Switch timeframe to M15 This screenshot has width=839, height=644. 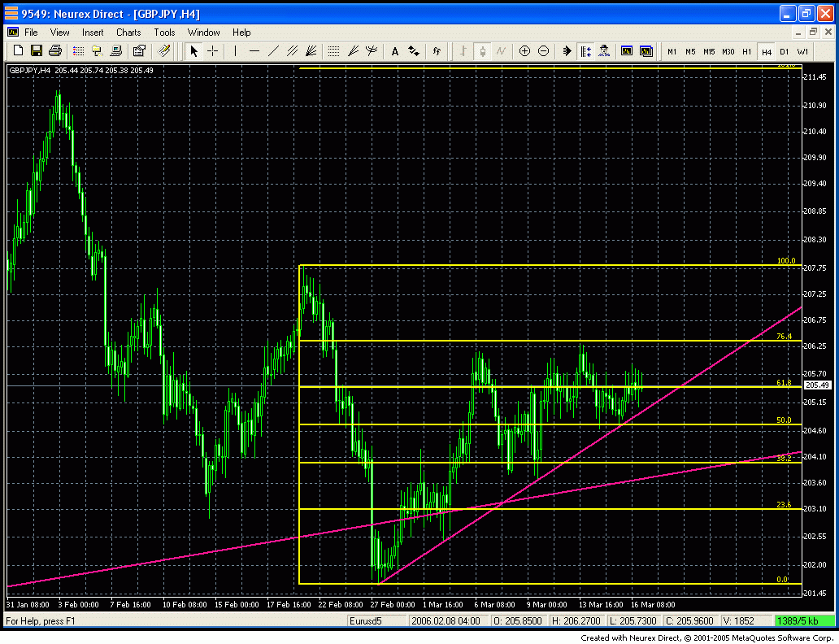[710, 51]
